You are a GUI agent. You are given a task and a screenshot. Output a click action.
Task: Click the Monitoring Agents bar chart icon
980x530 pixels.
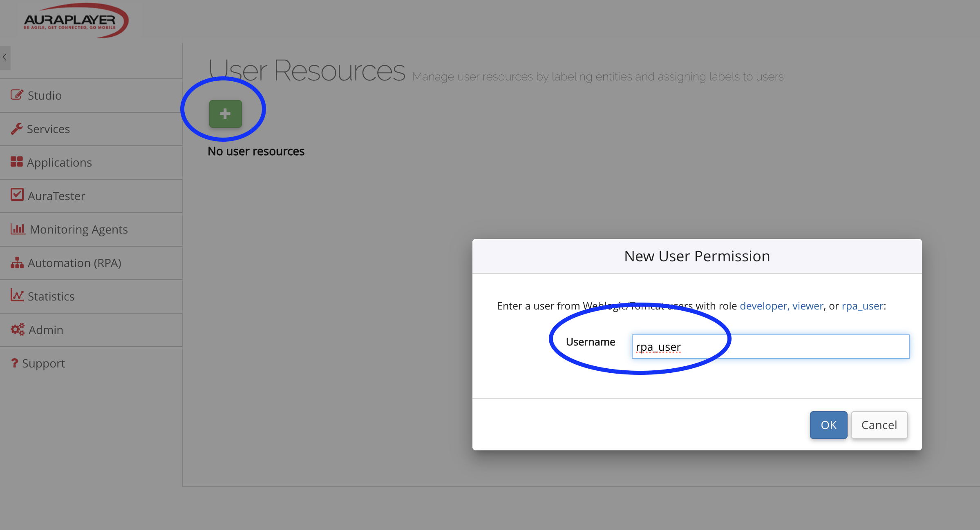(x=18, y=229)
